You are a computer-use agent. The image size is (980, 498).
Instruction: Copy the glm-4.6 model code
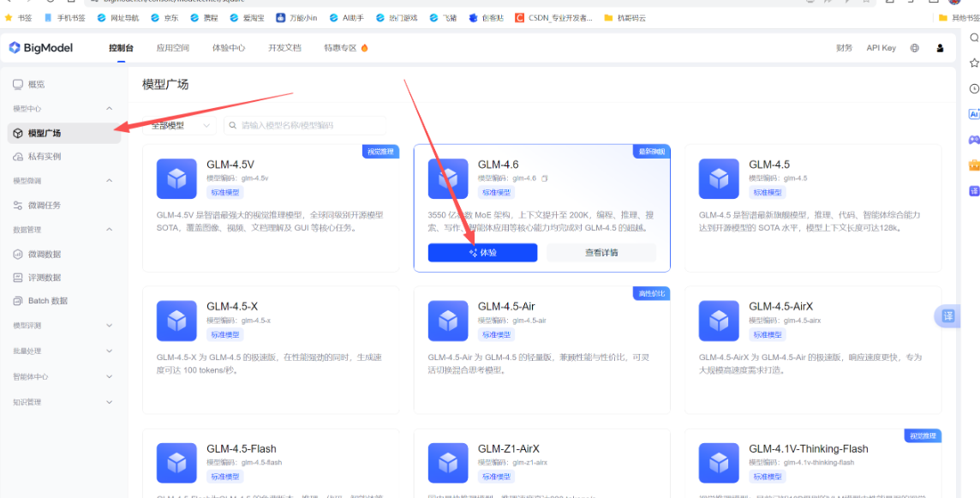(x=545, y=178)
